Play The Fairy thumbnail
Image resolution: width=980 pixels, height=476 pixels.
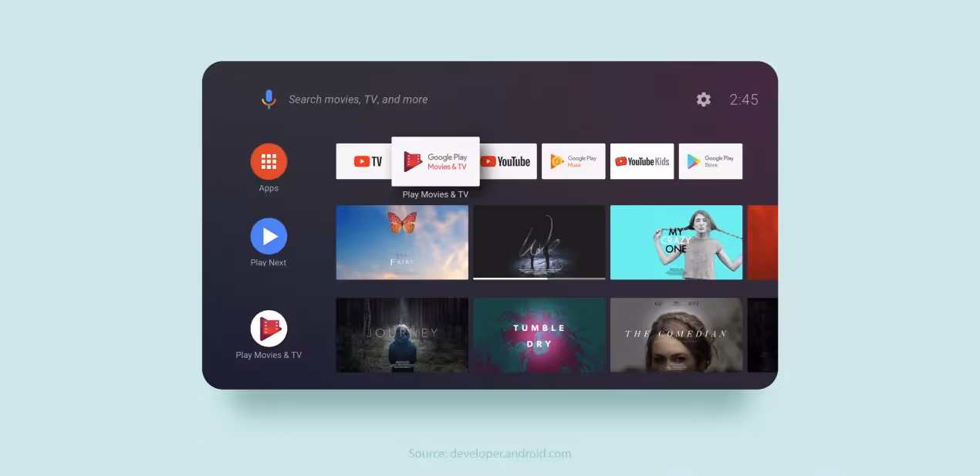[401, 242]
